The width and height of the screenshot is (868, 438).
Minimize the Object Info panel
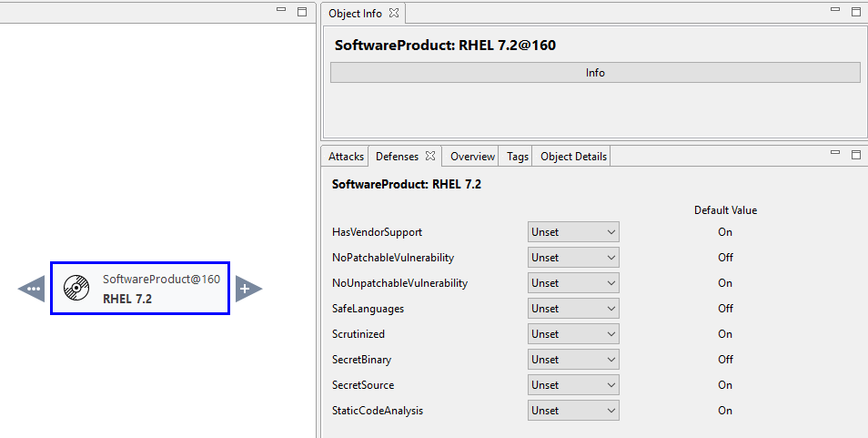835,10
